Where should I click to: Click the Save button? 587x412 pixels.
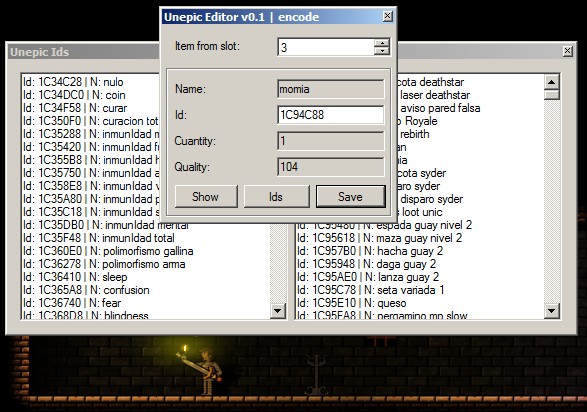pos(350,196)
